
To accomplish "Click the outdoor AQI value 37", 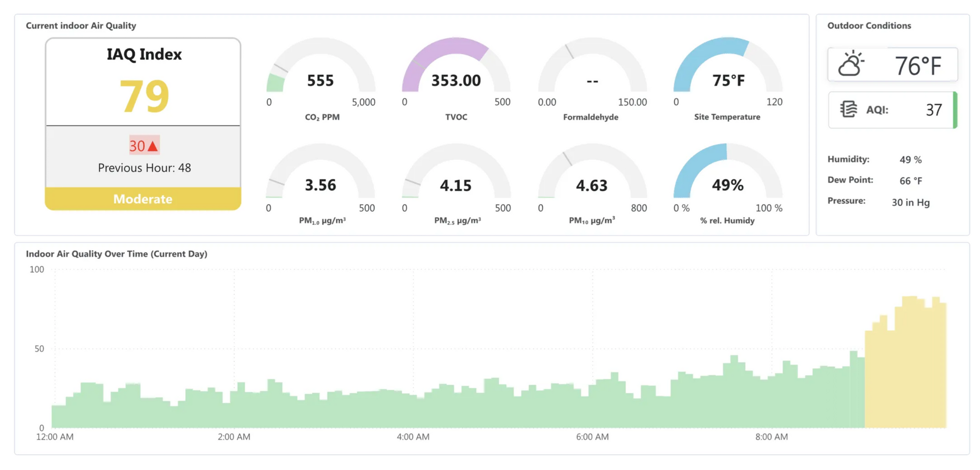I will tap(934, 110).
